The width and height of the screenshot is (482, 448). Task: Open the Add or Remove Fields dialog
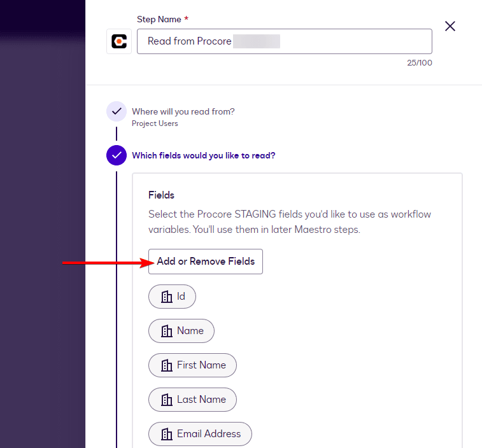click(x=205, y=262)
